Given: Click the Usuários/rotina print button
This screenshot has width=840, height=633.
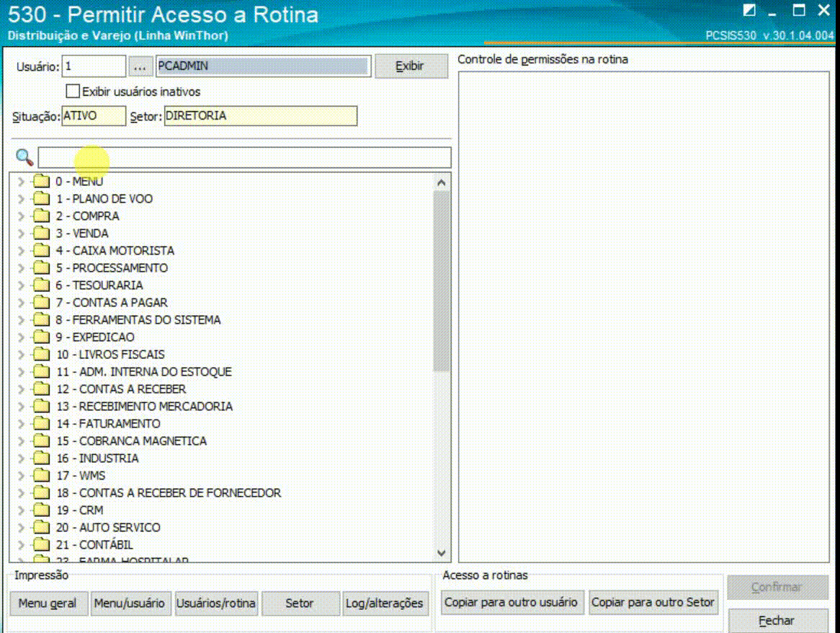Looking at the screenshot, I should 216,603.
